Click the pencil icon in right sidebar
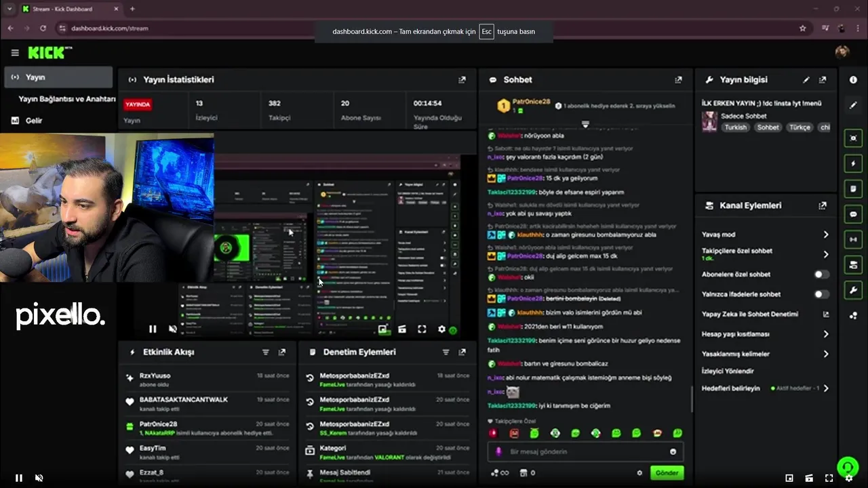 (853, 106)
